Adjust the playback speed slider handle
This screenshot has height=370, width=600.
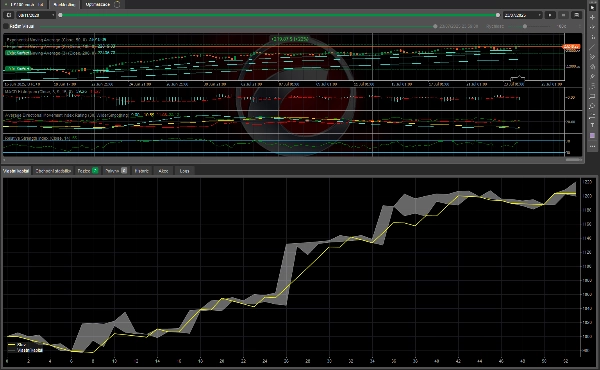point(525,26)
